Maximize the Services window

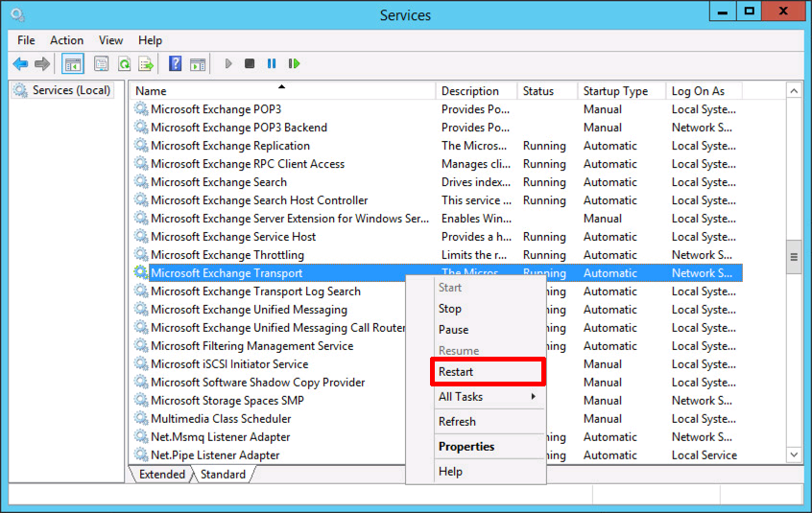750,12
